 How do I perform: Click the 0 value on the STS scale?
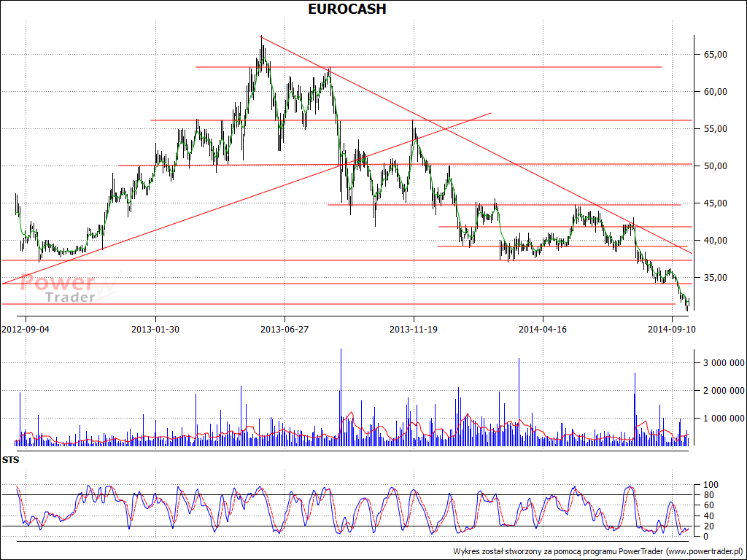pyautogui.click(x=706, y=537)
